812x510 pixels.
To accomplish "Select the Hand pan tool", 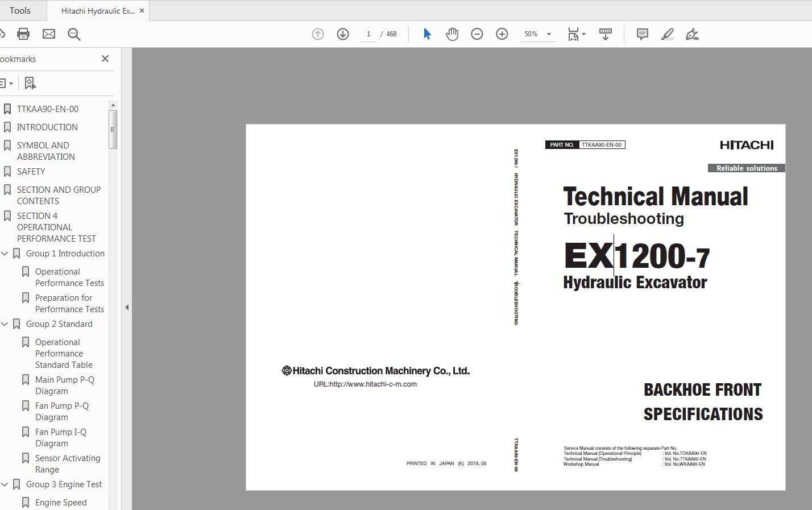I will click(x=452, y=34).
